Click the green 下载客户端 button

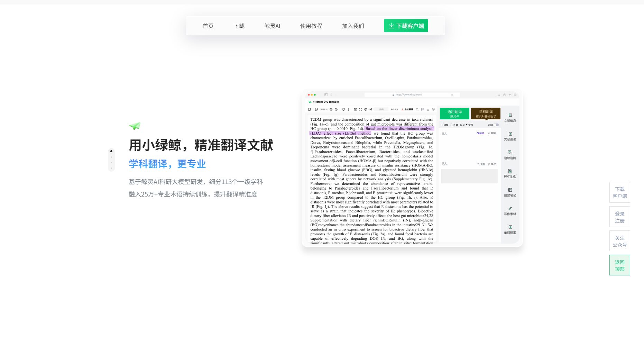[406, 26]
